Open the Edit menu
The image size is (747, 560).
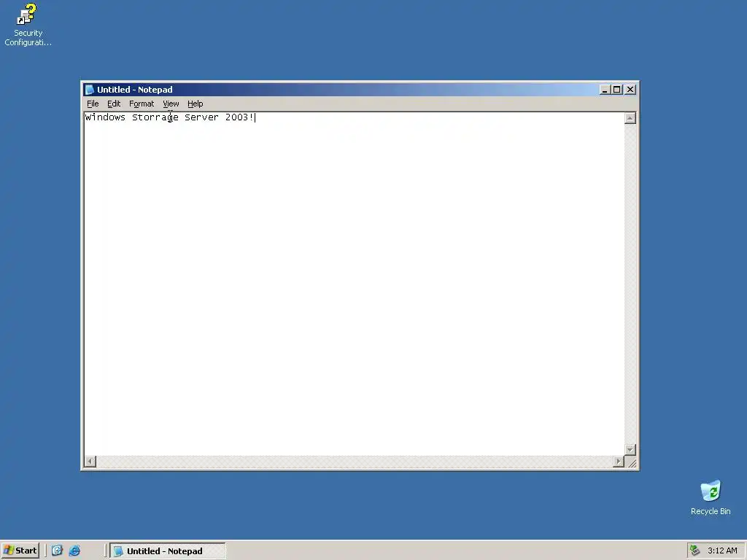tap(113, 104)
